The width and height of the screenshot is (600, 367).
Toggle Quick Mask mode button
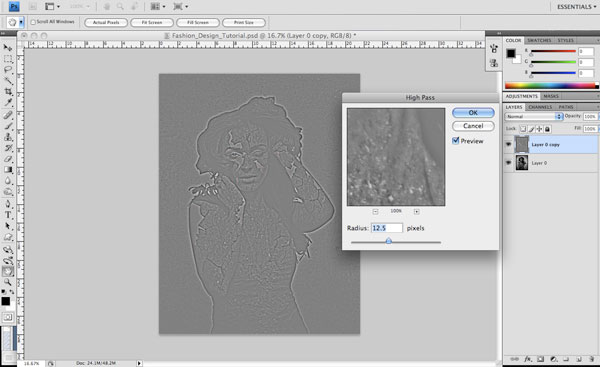pyautogui.click(x=8, y=317)
